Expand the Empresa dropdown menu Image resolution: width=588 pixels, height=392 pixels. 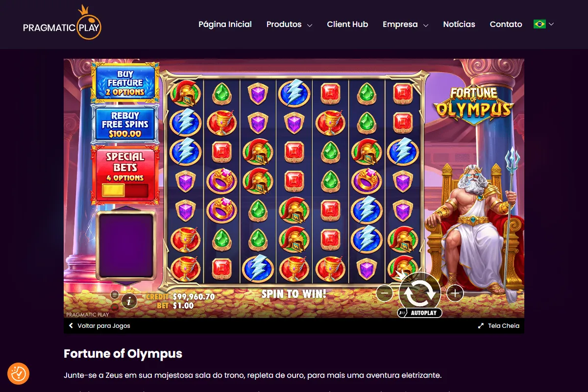406,24
